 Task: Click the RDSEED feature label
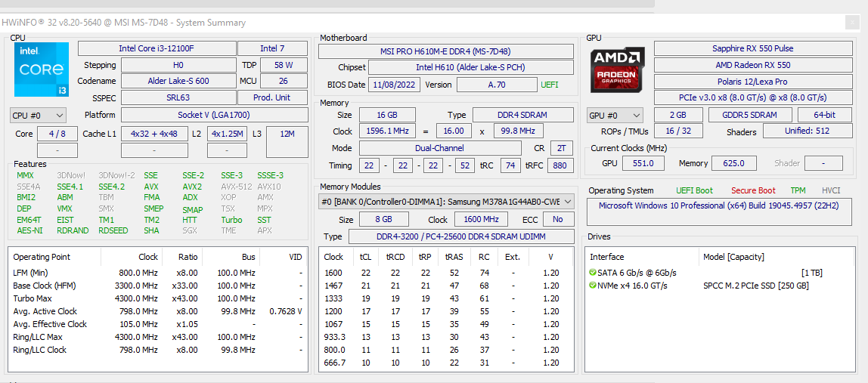coord(113,230)
